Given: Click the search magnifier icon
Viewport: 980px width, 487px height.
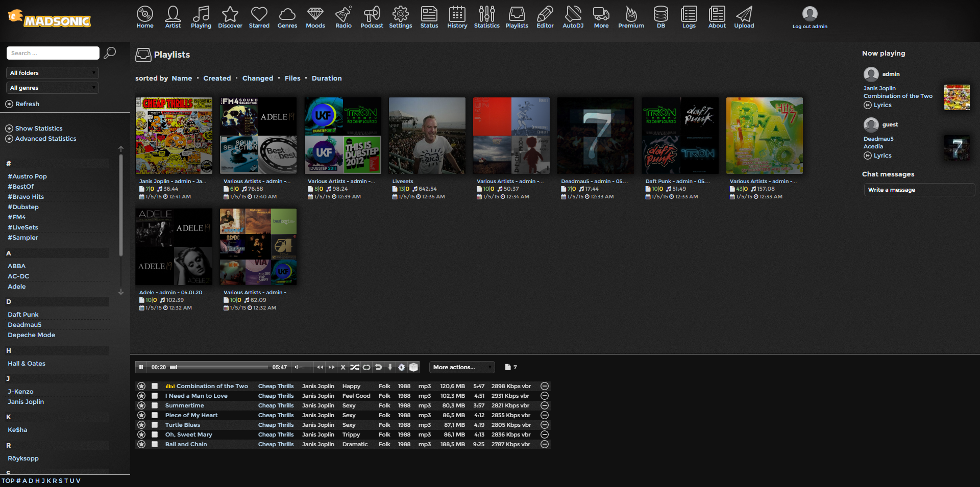Looking at the screenshot, I should coord(110,53).
